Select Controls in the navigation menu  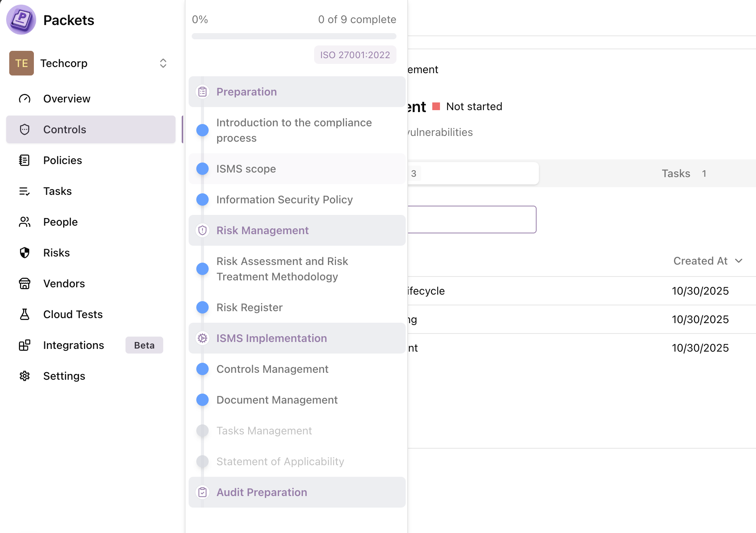coord(64,129)
